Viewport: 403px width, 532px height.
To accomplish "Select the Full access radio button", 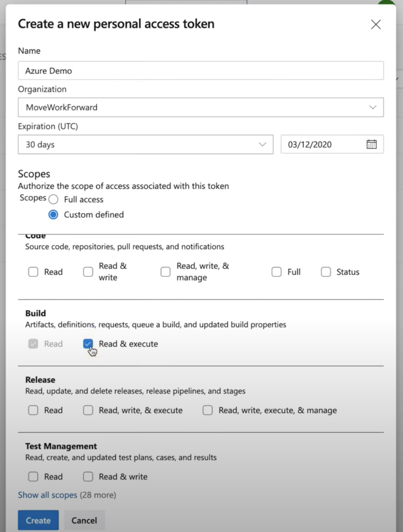I will pyautogui.click(x=53, y=200).
